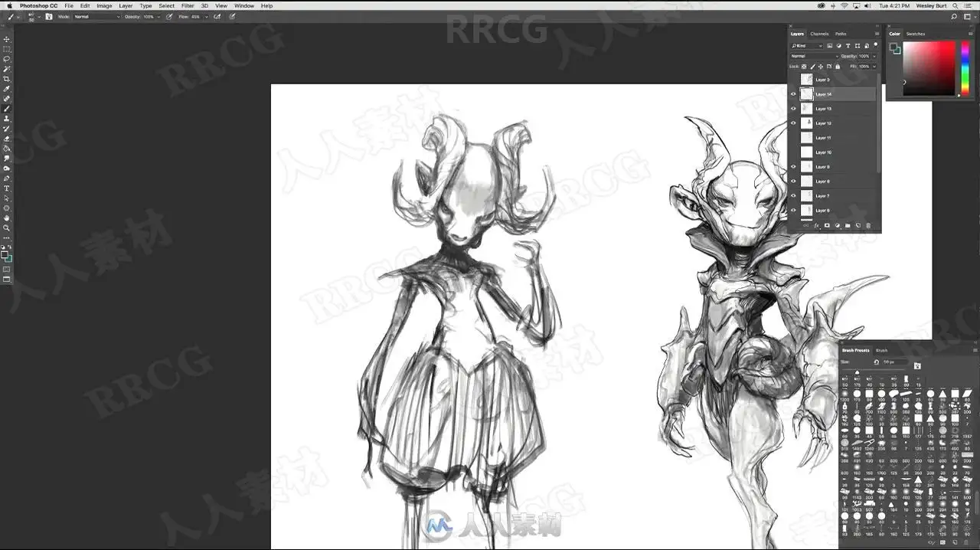Select the Lasso tool
The width and height of the screenshot is (980, 550).
pos(7,59)
